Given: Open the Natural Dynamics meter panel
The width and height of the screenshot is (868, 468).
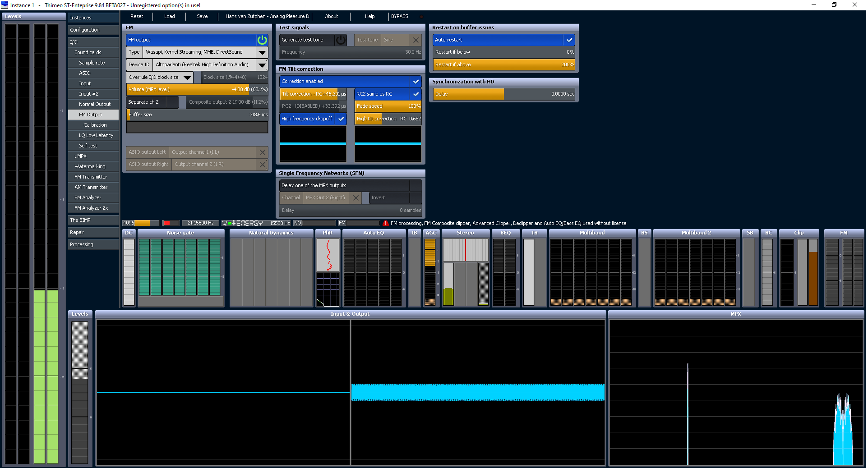Looking at the screenshot, I should (271, 268).
